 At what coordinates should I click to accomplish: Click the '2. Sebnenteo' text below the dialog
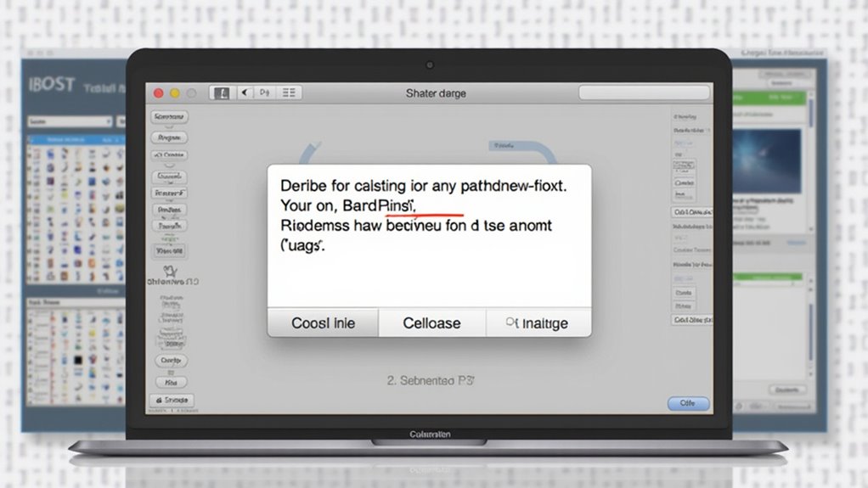click(431, 382)
